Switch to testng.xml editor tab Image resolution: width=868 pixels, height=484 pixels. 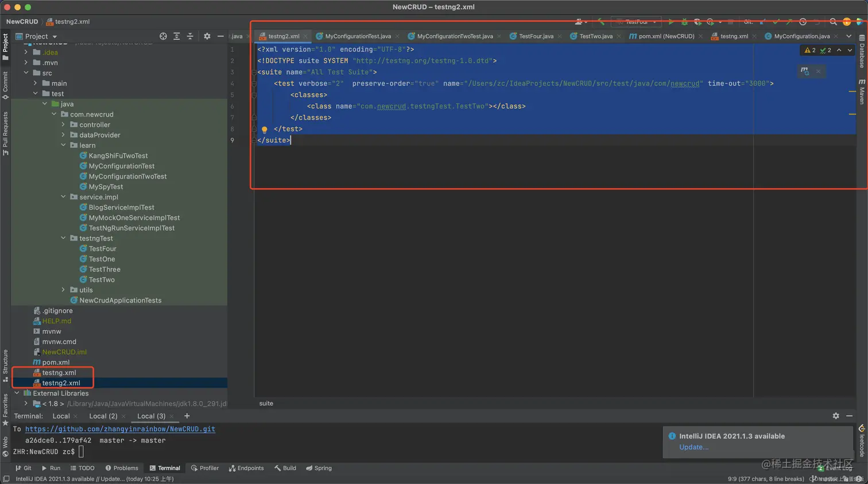tap(734, 36)
